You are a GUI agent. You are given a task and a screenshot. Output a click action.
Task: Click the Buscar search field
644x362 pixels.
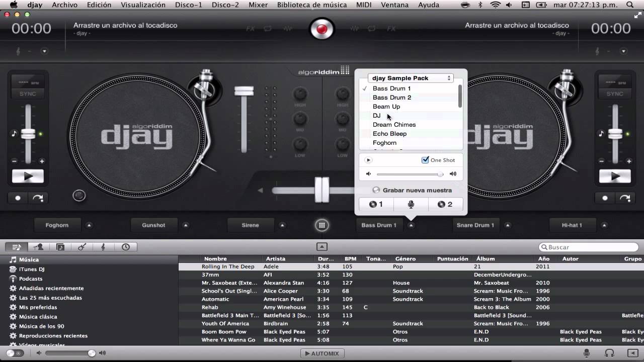click(589, 247)
